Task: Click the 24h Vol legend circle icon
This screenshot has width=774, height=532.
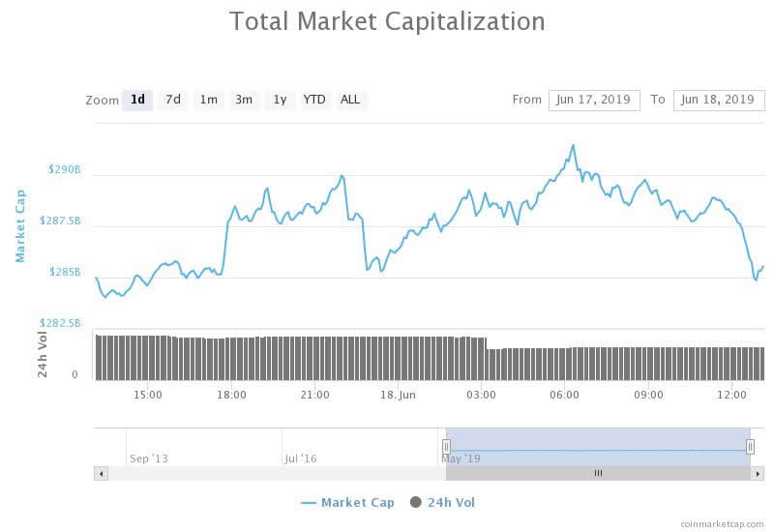Action: click(x=416, y=502)
